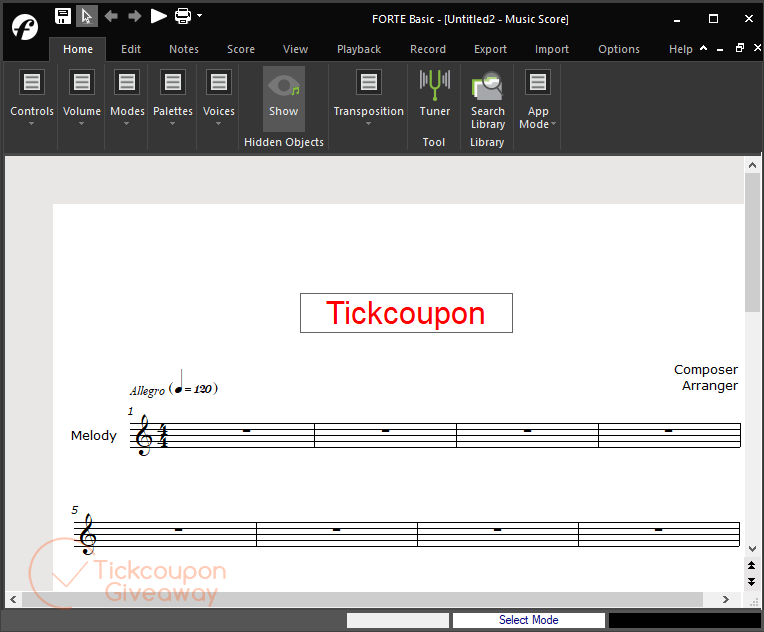The width and height of the screenshot is (764, 632).
Task: Switch to the Edit tab
Action: coord(131,49)
